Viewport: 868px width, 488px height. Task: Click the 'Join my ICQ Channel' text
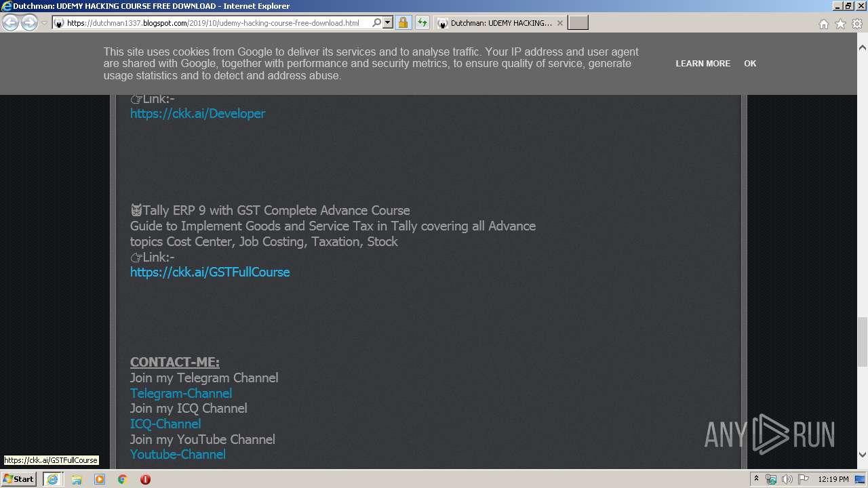189,409
